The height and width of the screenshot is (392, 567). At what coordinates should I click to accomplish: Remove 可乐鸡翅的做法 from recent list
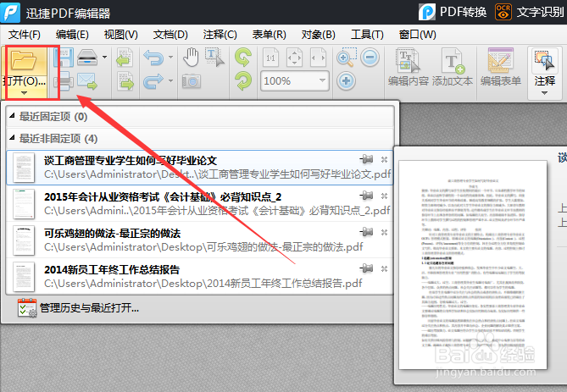(385, 232)
